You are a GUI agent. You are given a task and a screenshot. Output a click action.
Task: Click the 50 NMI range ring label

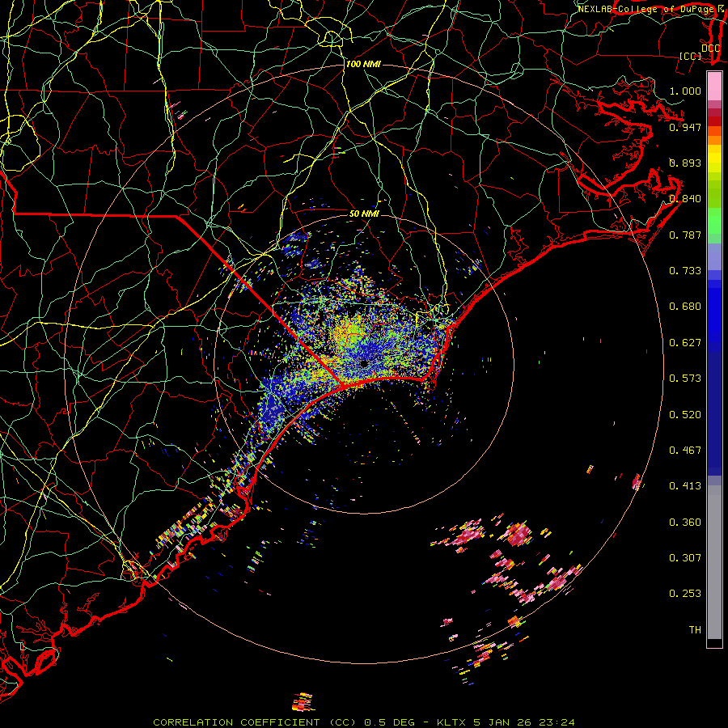[364, 214]
